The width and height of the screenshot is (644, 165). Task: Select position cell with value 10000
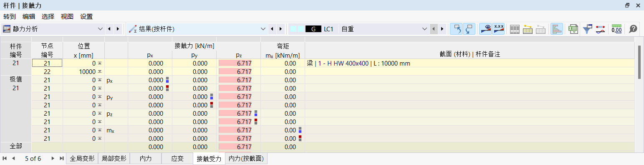point(83,71)
